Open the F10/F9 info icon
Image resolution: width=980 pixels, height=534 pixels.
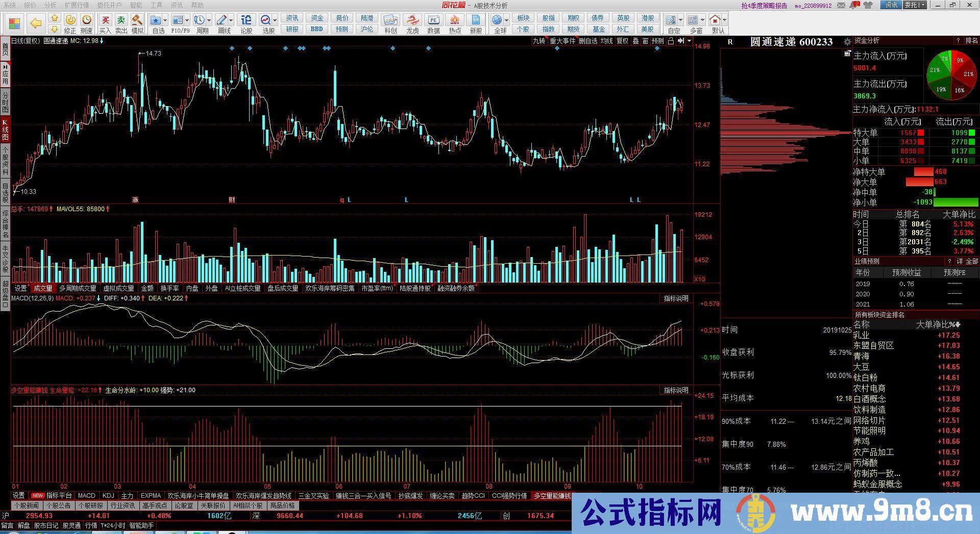click(x=178, y=20)
